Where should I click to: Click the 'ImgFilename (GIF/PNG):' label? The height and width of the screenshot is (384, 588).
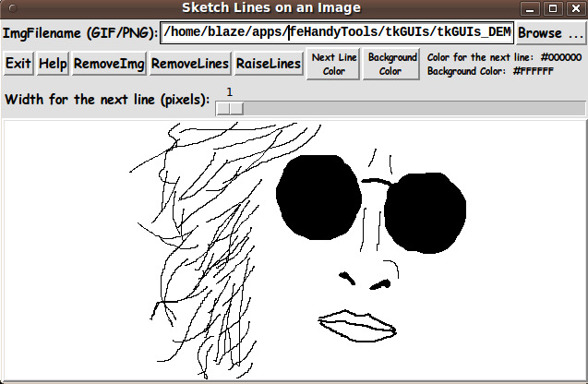pos(80,33)
